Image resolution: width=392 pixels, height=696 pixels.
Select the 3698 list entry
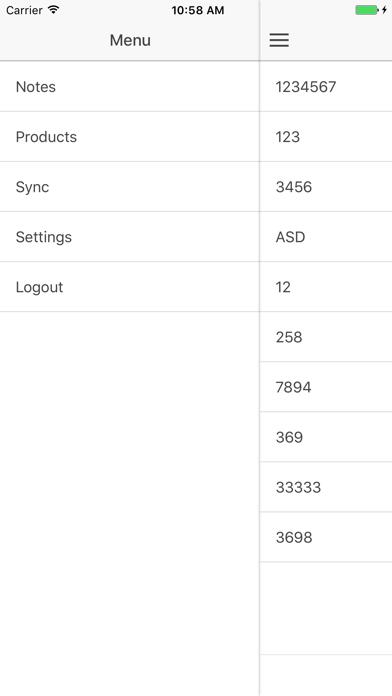pos(326,538)
